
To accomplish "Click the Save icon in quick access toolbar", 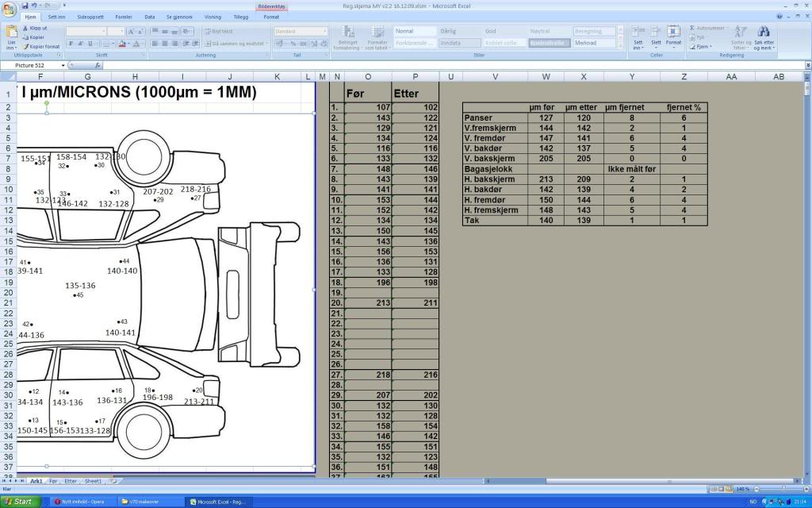I will pyautogui.click(x=25, y=5).
